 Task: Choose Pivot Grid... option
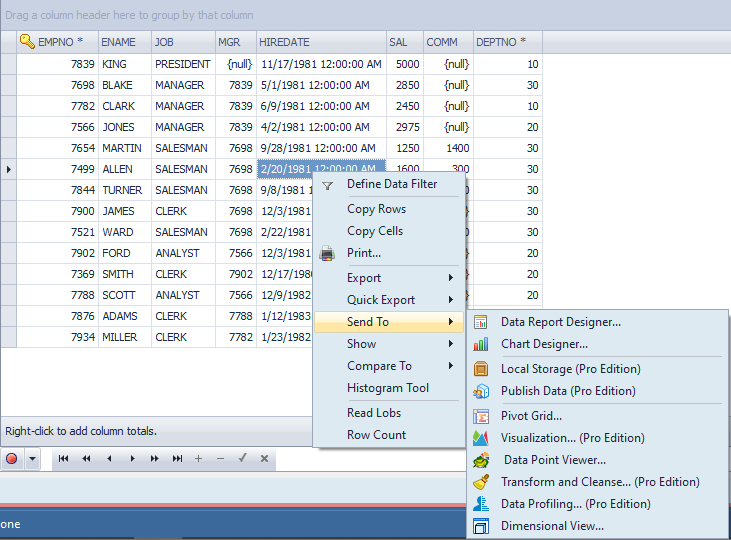(597, 416)
